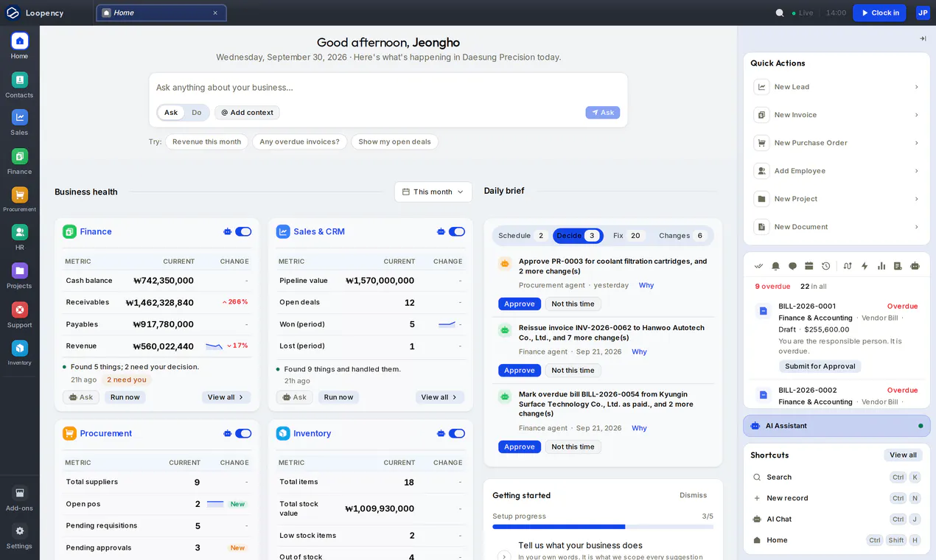Switch to the Schedule tab in Daily brief

(522, 236)
